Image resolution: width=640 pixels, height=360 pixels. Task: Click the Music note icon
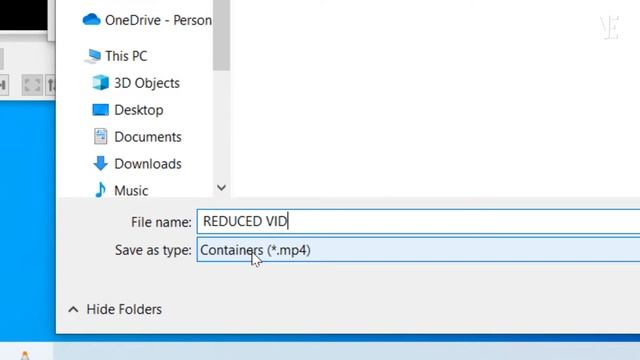[x=100, y=190]
